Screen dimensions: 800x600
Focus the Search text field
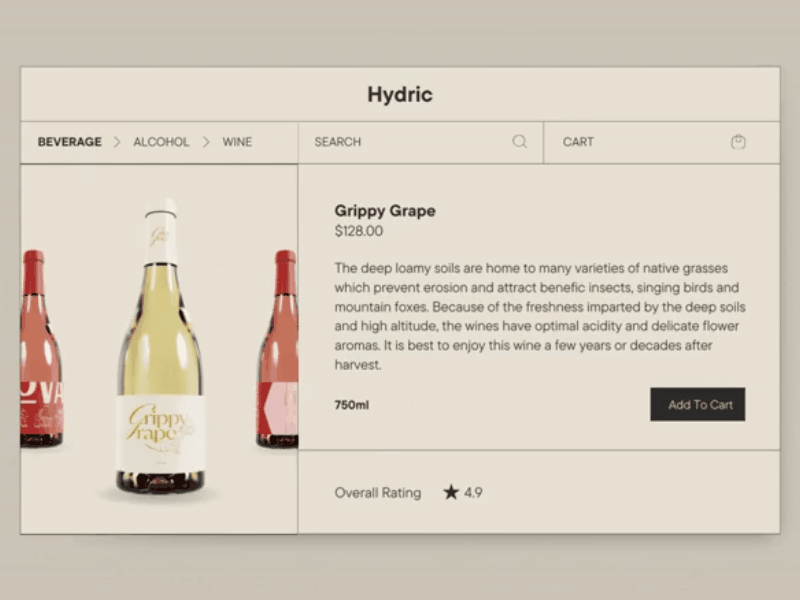(400, 142)
